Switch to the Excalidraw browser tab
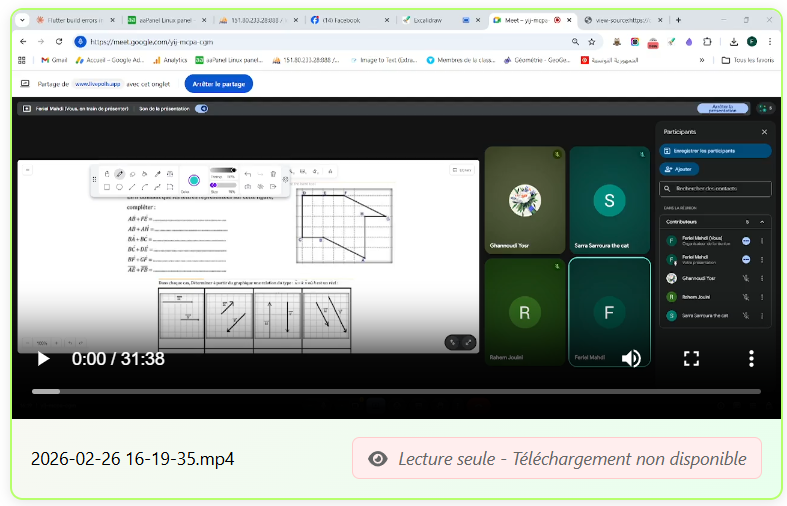 pos(430,20)
